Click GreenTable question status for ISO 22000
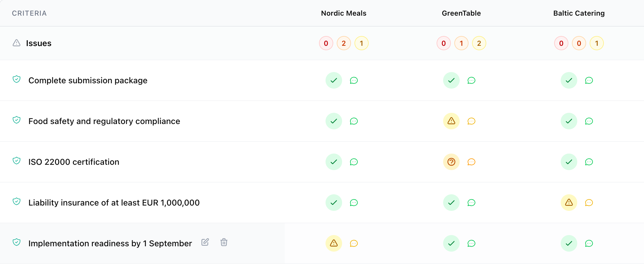 coord(451,162)
